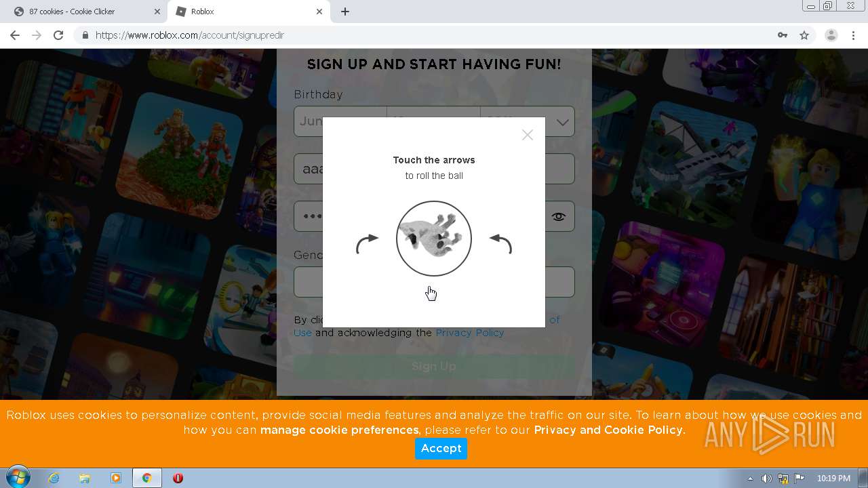
Task: Click the username field
Action: (x=434, y=169)
